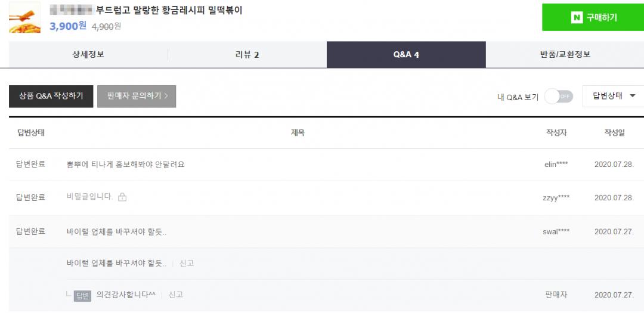Viewport: 644px width, 313px height.
Task: Click the lock icon on secret post
Action: coord(122,197)
